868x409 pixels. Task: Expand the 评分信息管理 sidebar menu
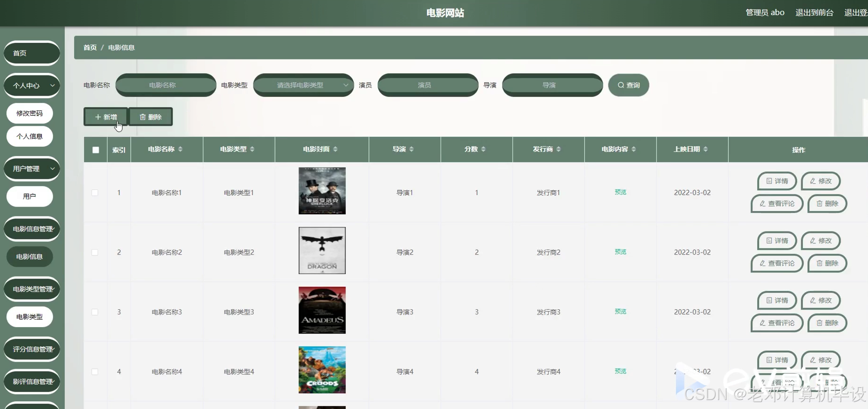(x=32, y=349)
